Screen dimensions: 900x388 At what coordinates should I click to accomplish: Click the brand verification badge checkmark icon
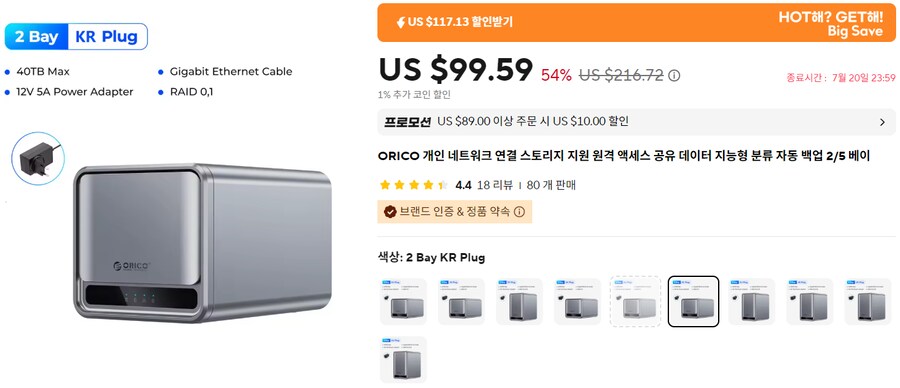(x=390, y=212)
